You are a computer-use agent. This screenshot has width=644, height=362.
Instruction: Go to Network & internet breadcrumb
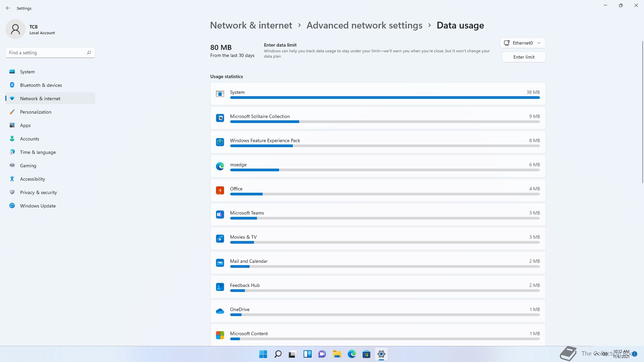tap(251, 25)
